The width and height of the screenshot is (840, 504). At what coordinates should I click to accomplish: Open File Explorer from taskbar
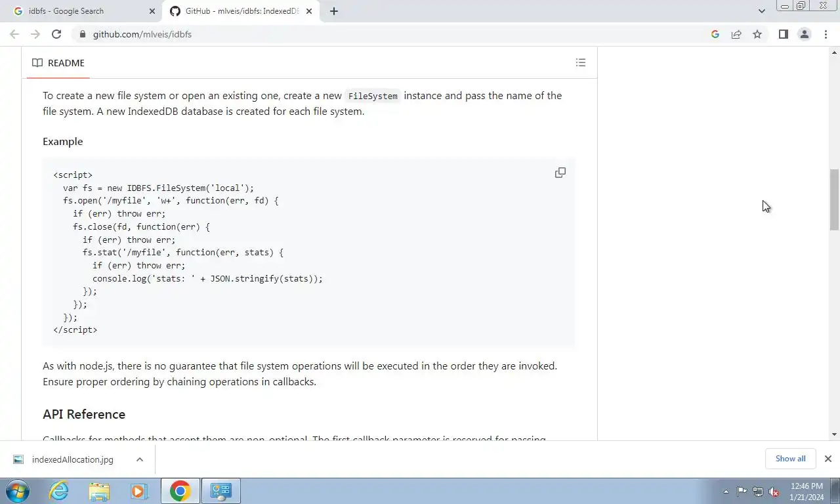click(x=99, y=491)
